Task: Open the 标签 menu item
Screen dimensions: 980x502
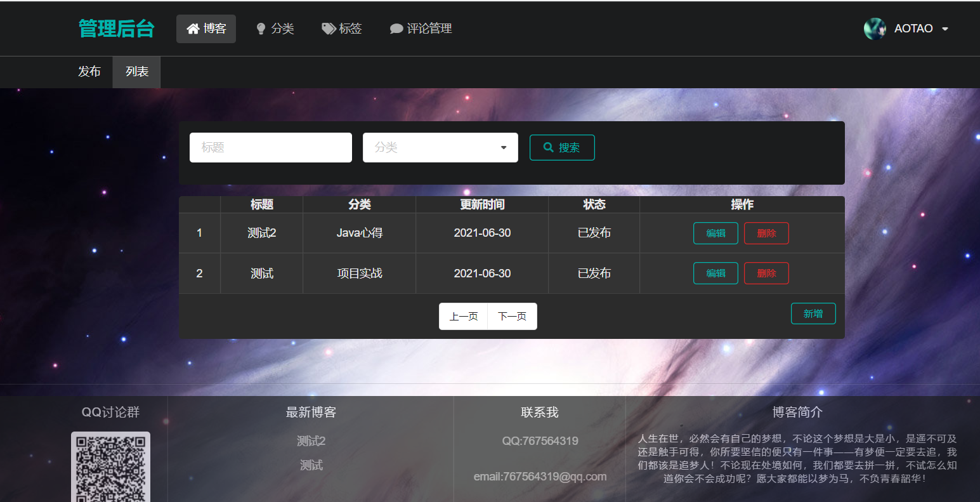Action: click(x=342, y=29)
